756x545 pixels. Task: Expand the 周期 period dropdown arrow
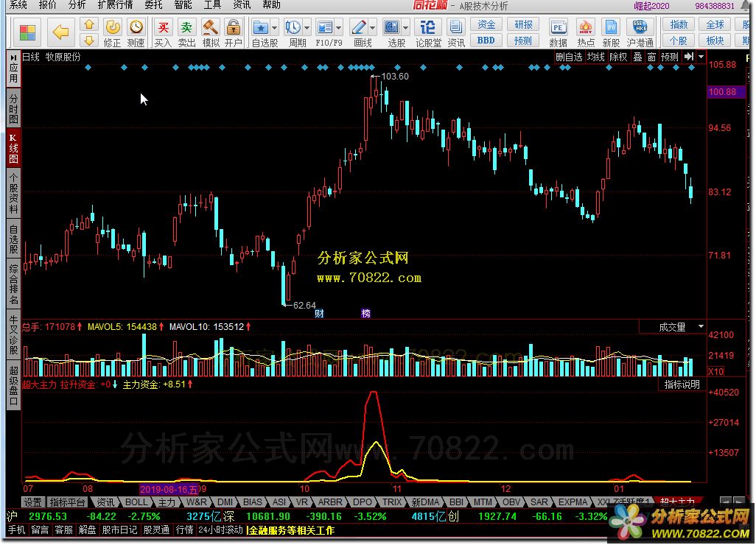click(307, 28)
